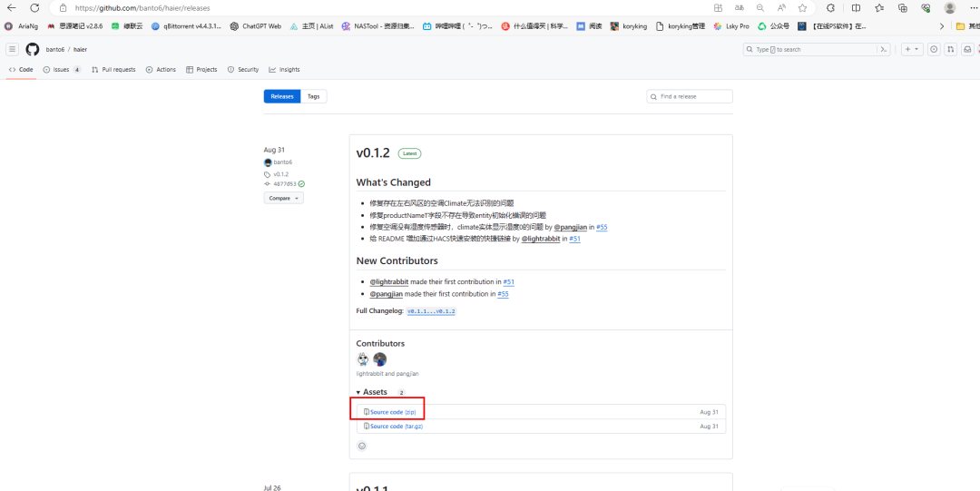Open commit 4877d53 link
Viewport: 980px width, 491px height.
click(x=284, y=184)
